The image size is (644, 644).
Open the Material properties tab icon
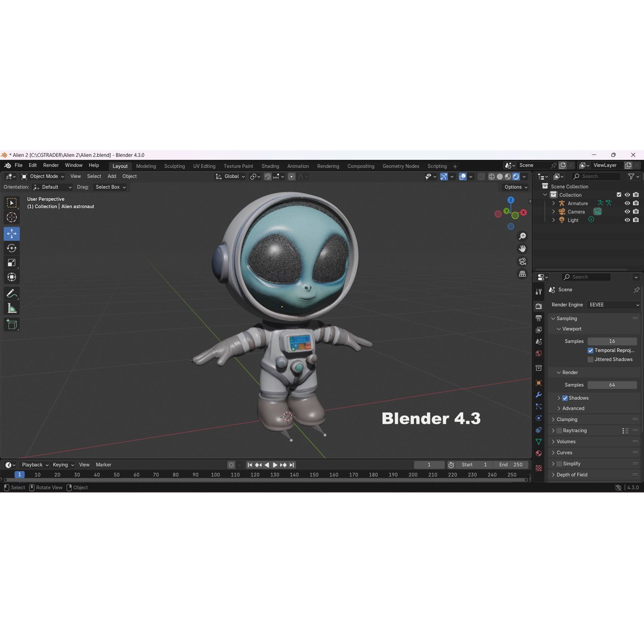pyautogui.click(x=538, y=453)
